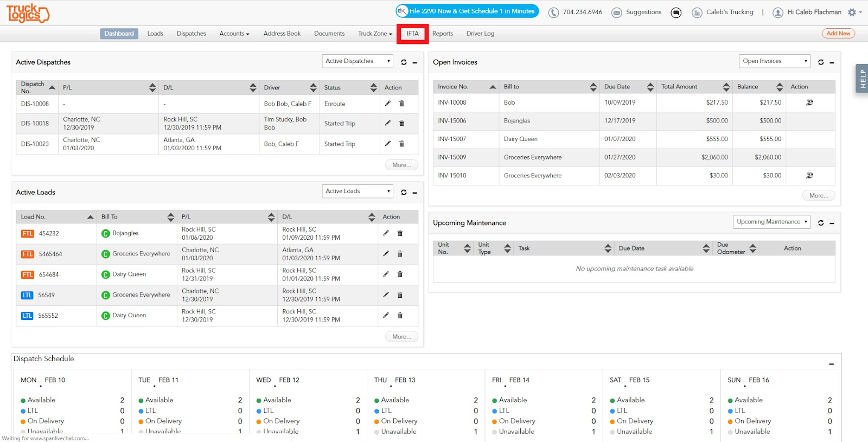Select Caleb's Trucking company name
Viewport: 868px width, 442px height.
pyautogui.click(x=730, y=12)
